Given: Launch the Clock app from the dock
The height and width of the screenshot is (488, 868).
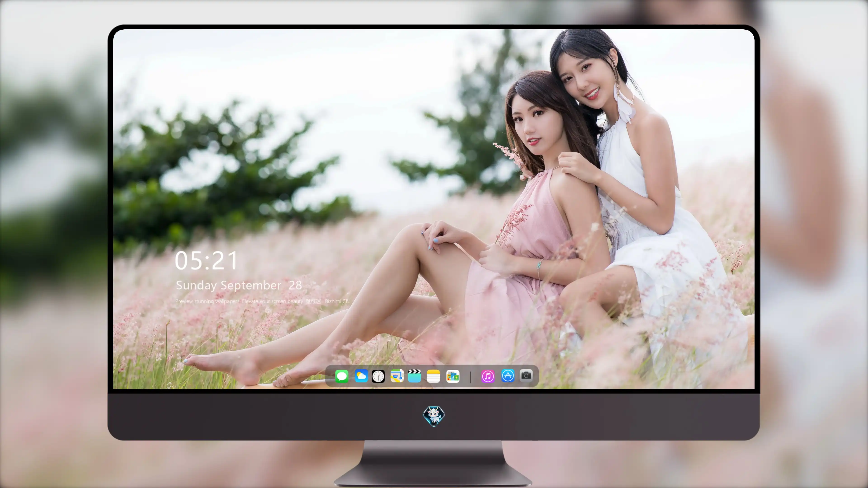Looking at the screenshot, I should click(x=378, y=376).
